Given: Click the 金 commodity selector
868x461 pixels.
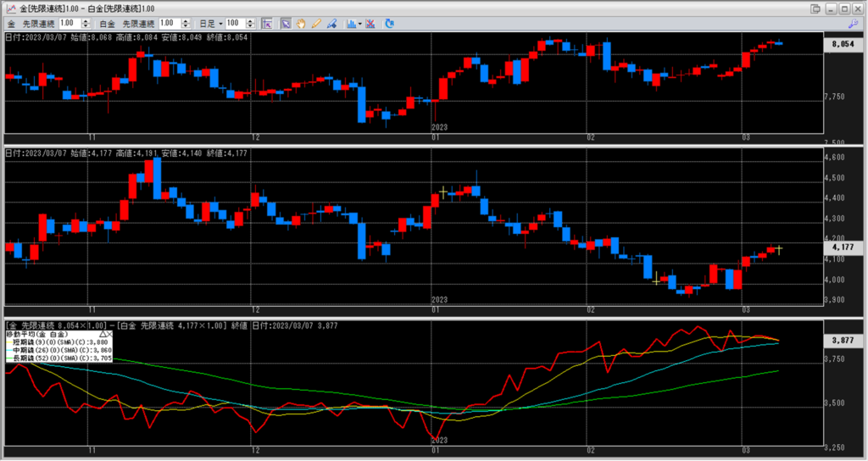Looking at the screenshot, I should pyautogui.click(x=10, y=23).
